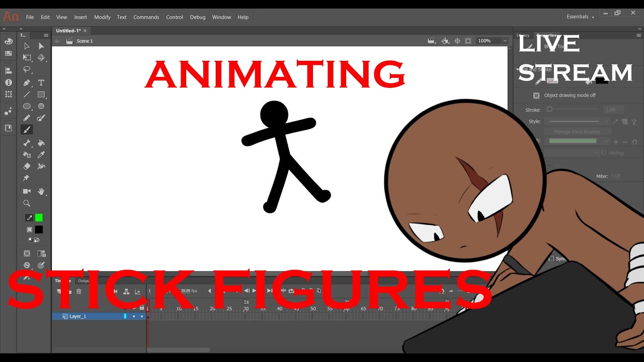Open the File menu

(x=30, y=17)
